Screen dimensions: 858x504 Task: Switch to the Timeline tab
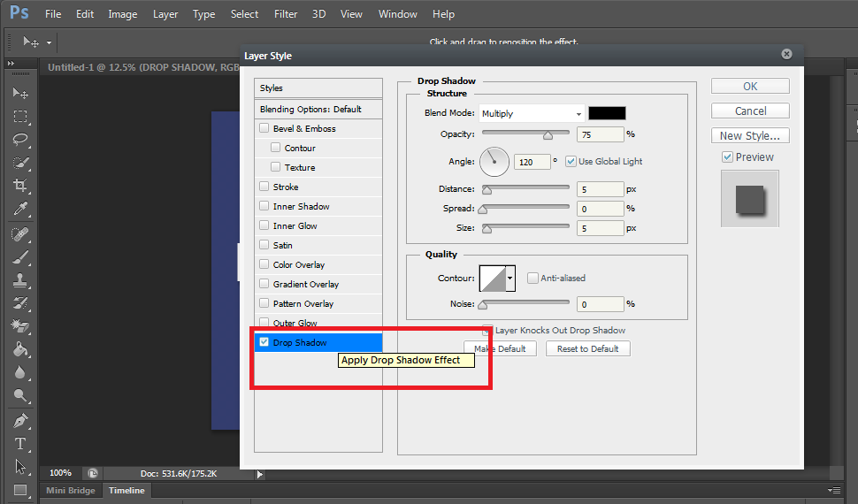pos(126,491)
